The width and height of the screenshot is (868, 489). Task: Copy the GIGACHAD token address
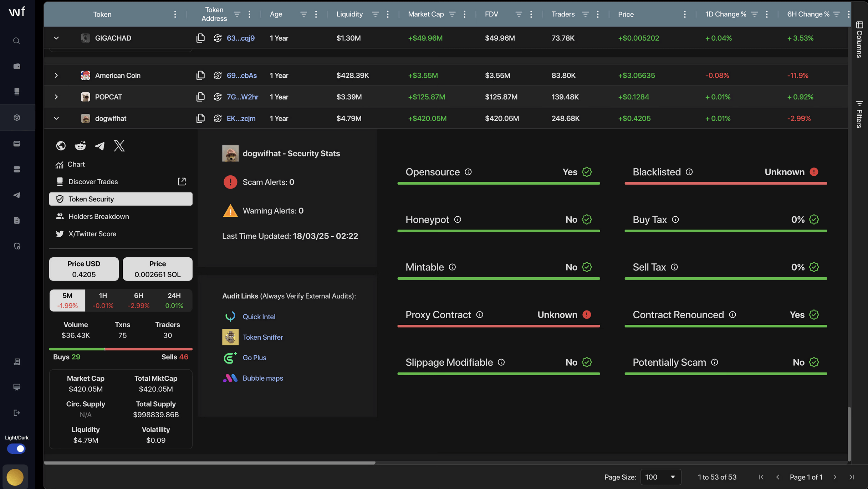[200, 38]
